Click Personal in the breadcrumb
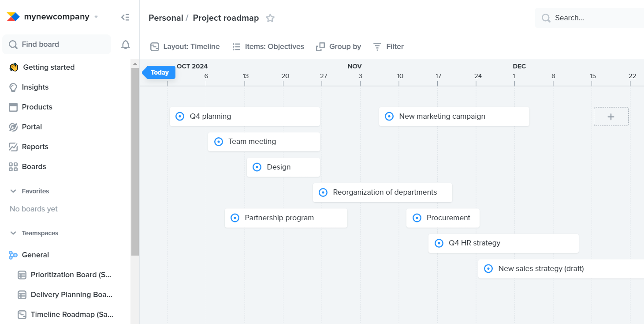 click(166, 18)
